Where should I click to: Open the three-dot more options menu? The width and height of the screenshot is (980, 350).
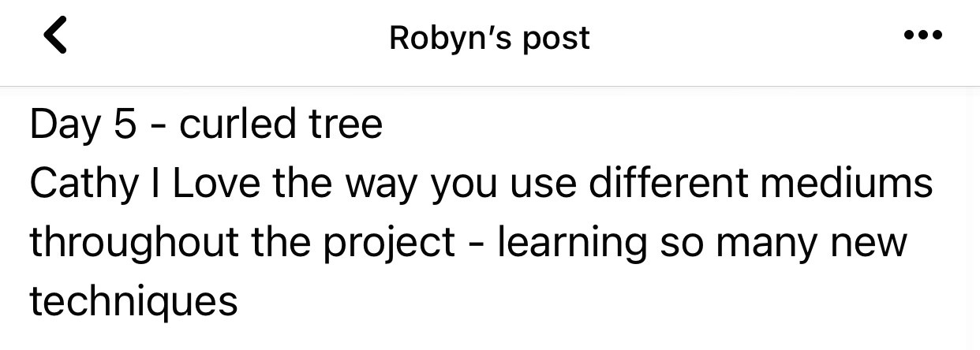[x=924, y=36]
